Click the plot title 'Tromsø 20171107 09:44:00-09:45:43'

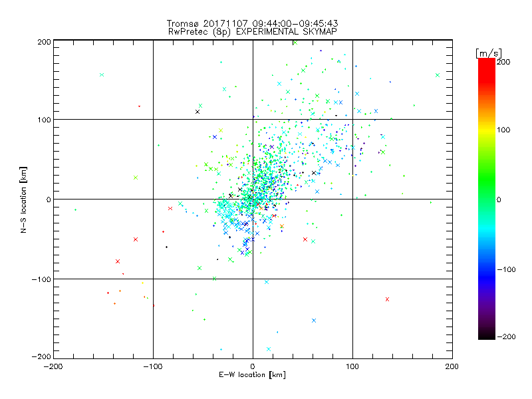coord(252,23)
